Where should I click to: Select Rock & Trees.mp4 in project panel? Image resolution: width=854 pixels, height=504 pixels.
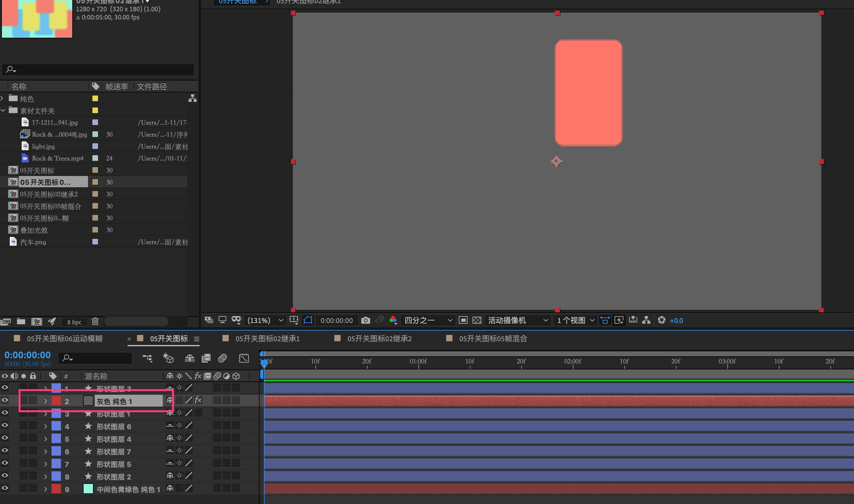(57, 158)
